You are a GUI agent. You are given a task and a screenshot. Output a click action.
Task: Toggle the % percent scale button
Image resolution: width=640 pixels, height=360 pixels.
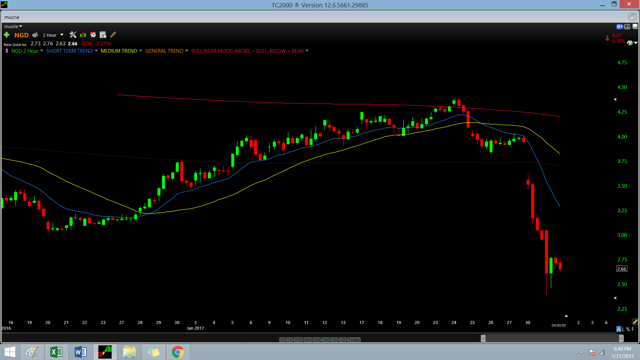pos(629,329)
